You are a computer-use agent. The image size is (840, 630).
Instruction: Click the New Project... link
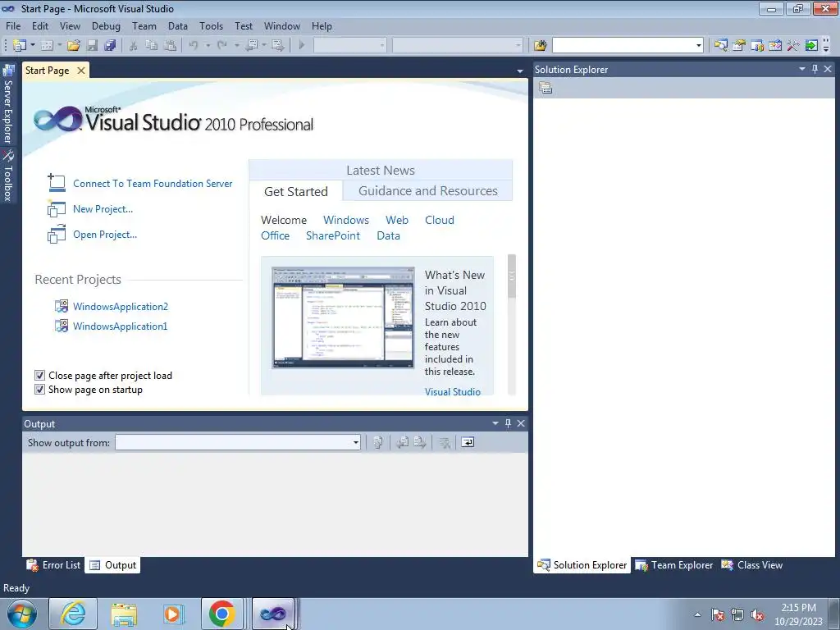(x=103, y=209)
